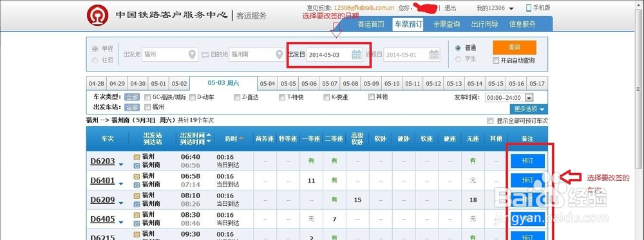Open 我的12306 dropdown menu

(x=495, y=8)
